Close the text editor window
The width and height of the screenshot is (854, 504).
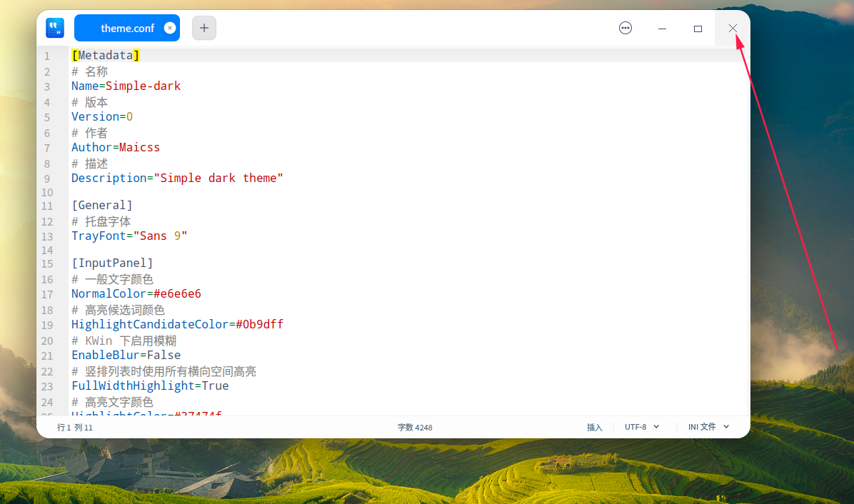pos(733,29)
